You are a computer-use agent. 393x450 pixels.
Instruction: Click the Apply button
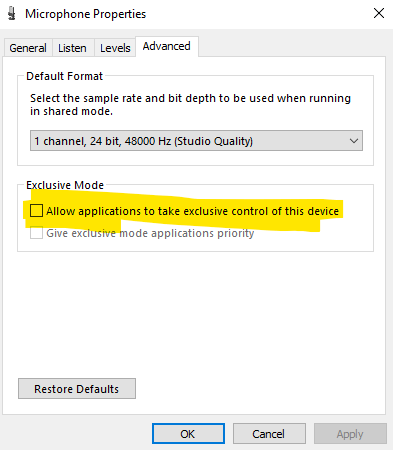[350, 434]
